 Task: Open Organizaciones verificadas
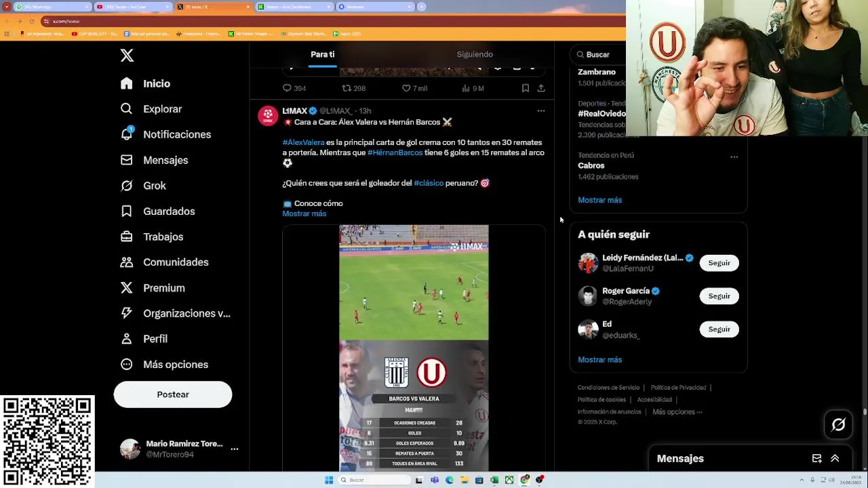coord(175,313)
